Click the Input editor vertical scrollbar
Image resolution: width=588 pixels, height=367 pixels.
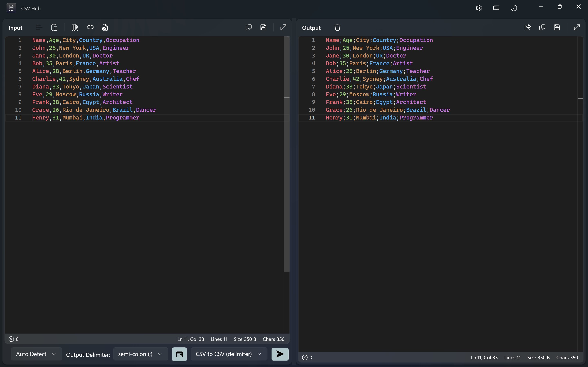pos(286,155)
